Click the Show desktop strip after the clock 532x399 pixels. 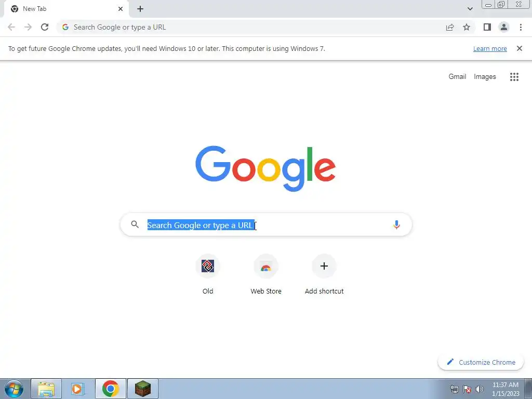click(x=528, y=389)
